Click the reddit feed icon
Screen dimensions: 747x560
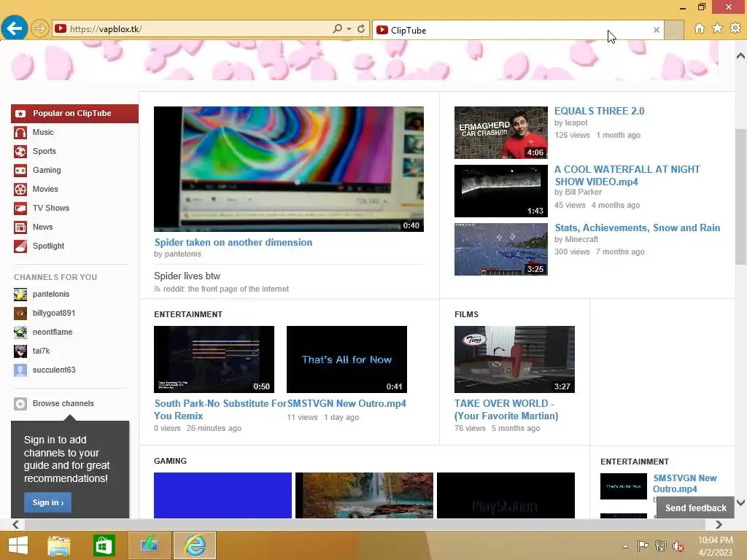158,289
